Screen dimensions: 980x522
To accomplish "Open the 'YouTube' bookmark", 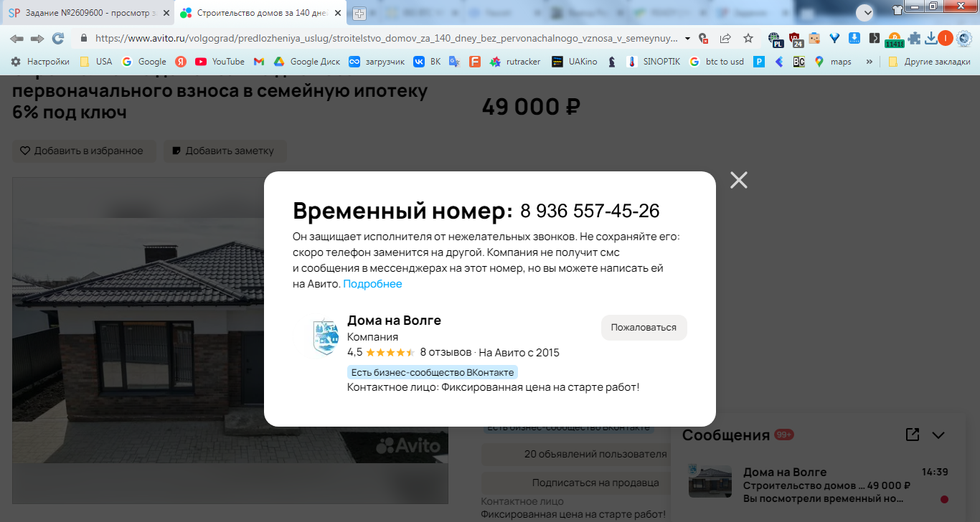I will click(220, 62).
